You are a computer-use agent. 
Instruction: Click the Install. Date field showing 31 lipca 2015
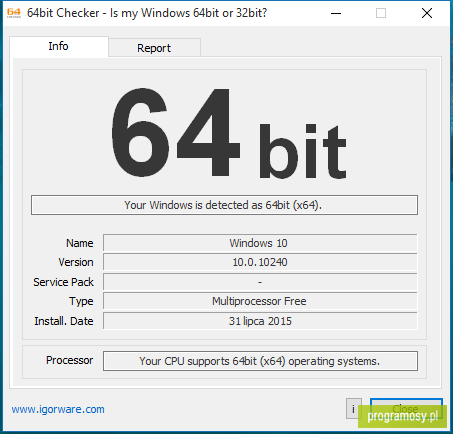pyautogui.click(x=260, y=321)
